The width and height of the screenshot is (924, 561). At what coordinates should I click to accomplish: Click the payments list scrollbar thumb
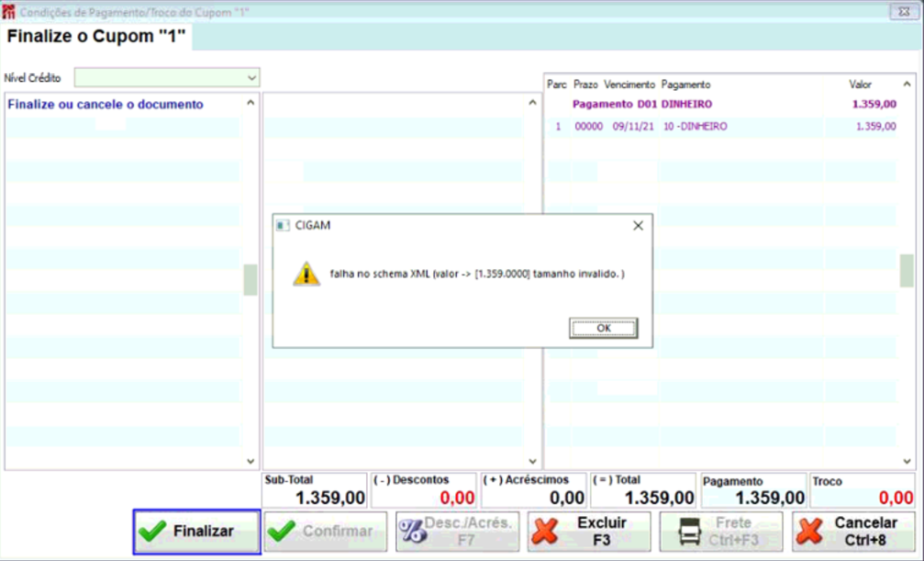click(907, 271)
